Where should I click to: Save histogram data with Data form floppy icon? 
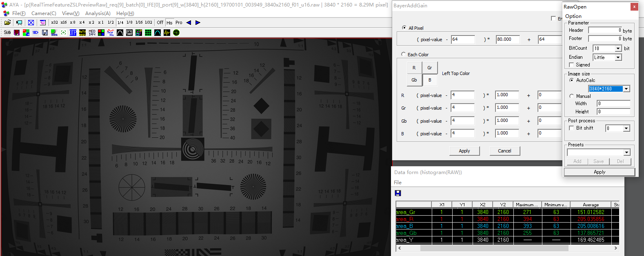[398, 193]
